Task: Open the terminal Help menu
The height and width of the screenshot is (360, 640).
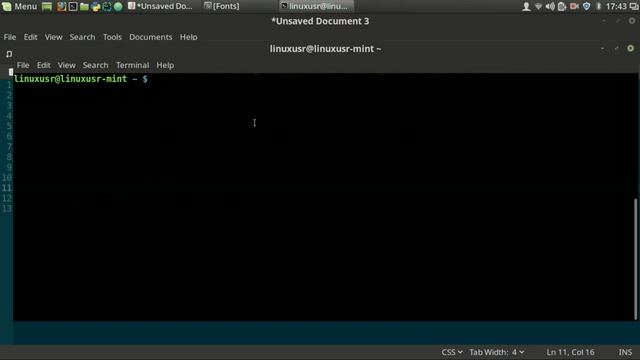Action: (165, 65)
